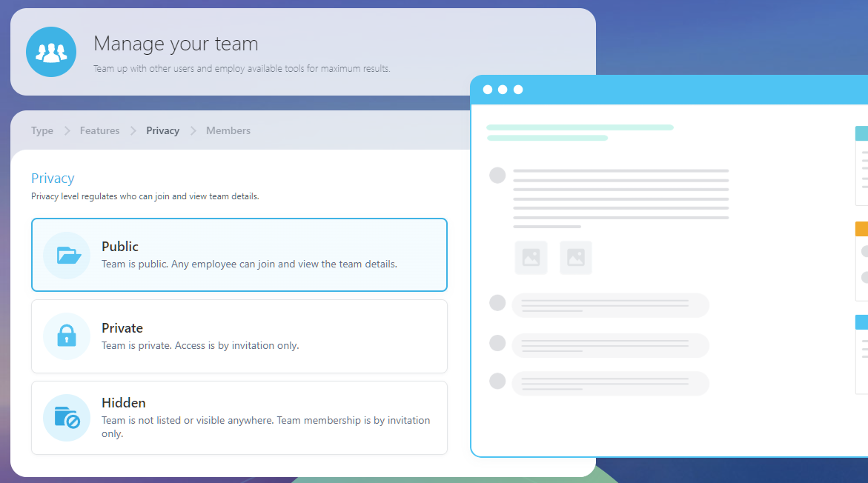The width and height of the screenshot is (868, 483).
Task: Click the team members icon in the header banner
Action: (x=51, y=52)
